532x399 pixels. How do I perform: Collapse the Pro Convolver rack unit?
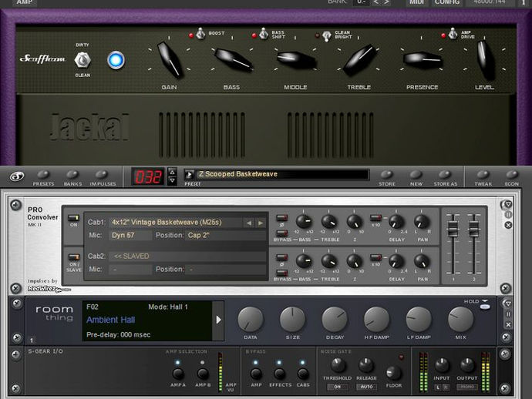tap(508, 204)
